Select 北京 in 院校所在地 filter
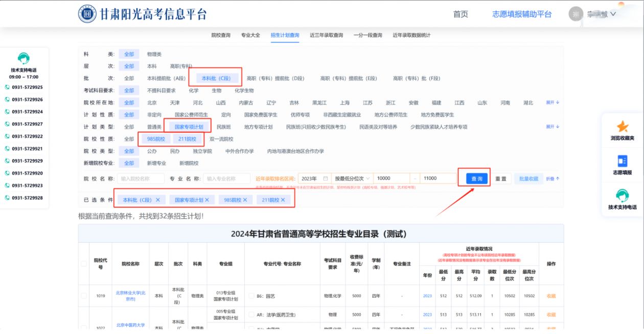The image size is (644, 334). coord(152,103)
